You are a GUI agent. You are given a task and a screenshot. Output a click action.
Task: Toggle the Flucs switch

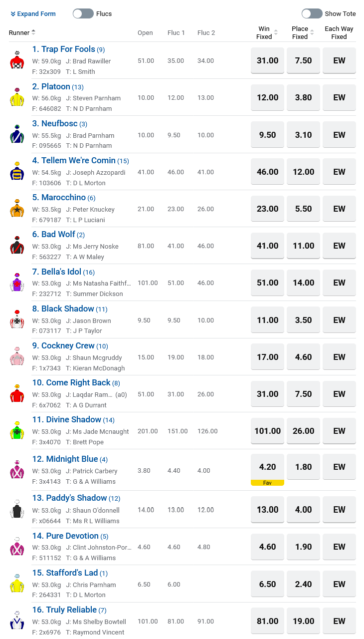pyautogui.click(x=83, y=14)
